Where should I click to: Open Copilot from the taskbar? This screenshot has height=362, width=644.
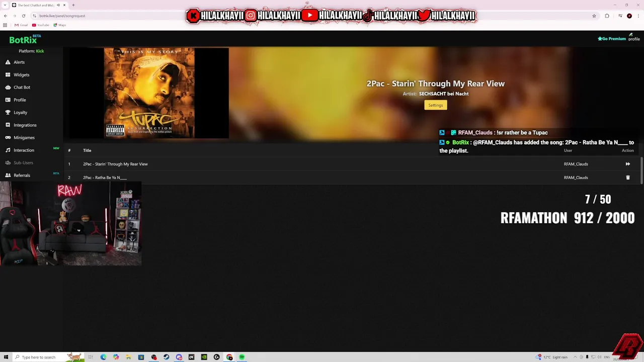point(116,357)
